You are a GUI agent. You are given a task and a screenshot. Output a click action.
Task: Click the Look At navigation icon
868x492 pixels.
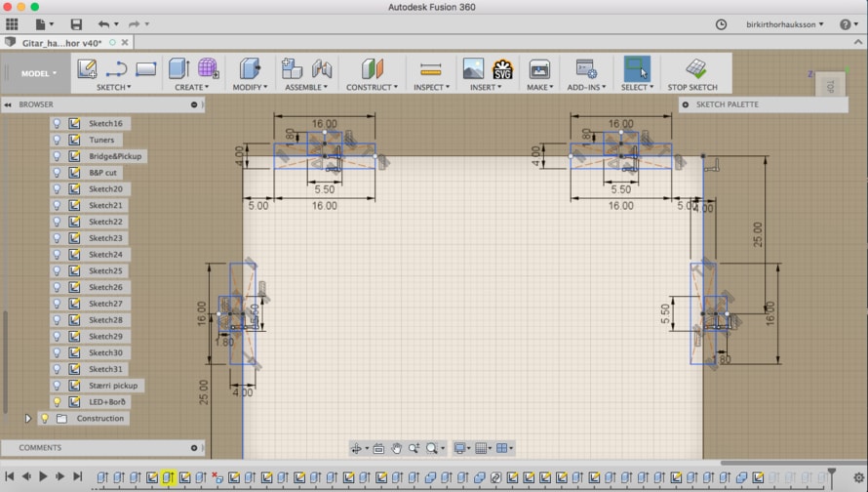(378, 448)
